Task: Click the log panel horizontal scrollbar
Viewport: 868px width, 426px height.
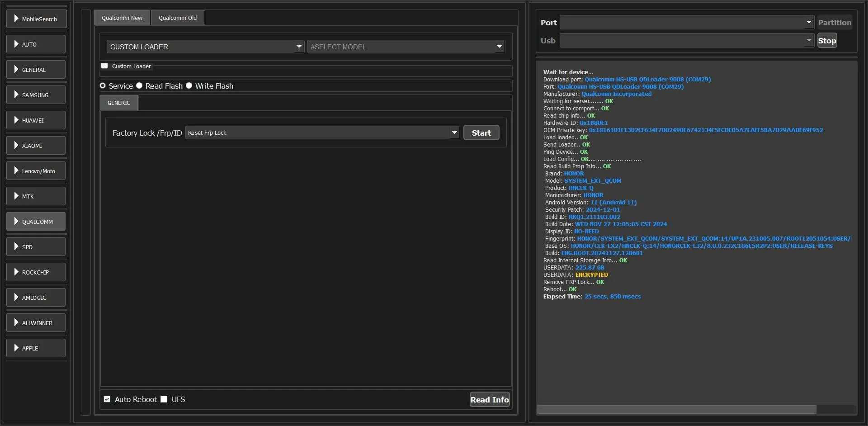Action: click(677, 409)
